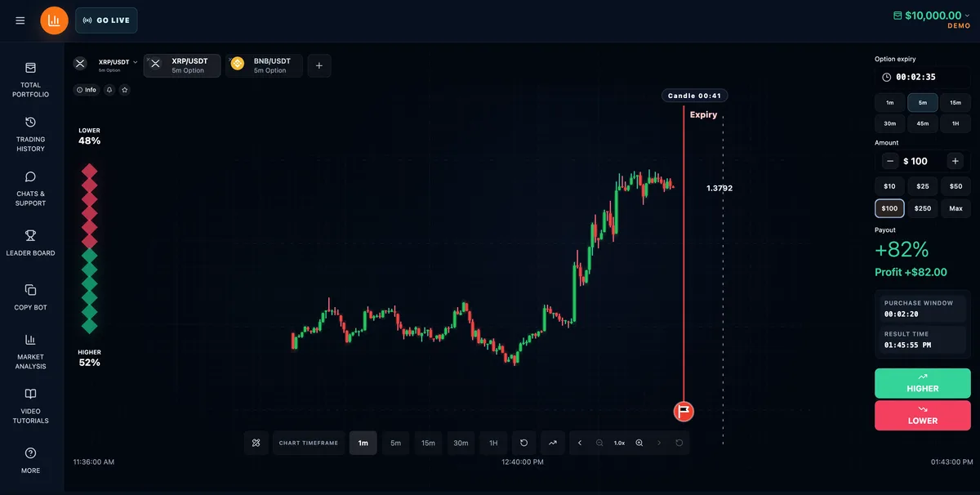
Task: Zoom in the chart
Action: [639, 443]
